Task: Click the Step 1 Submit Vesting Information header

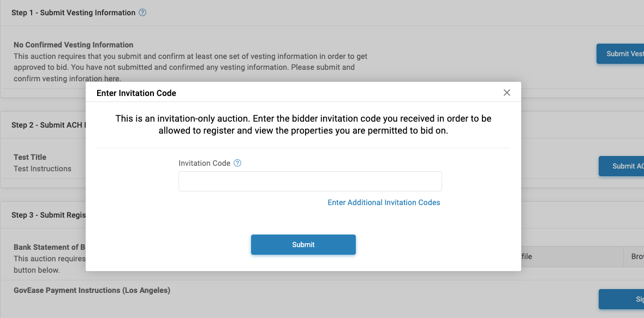Action: tap(73, 13)
